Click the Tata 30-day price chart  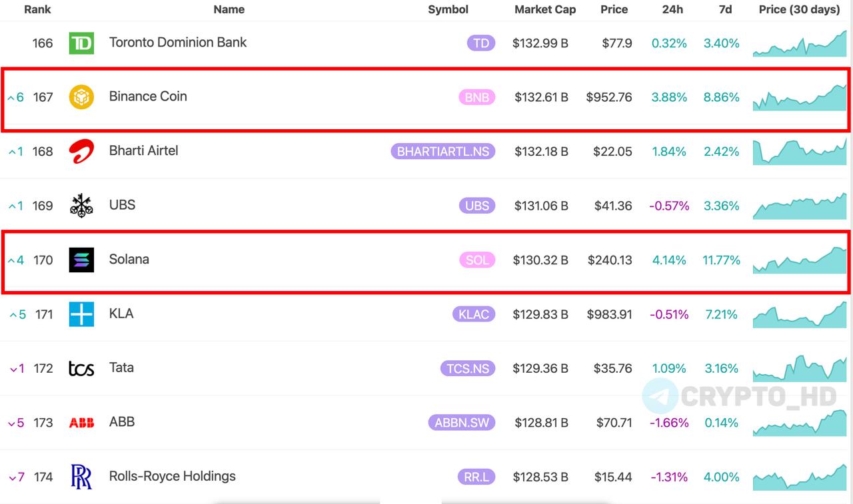click(x=800, y=369)
